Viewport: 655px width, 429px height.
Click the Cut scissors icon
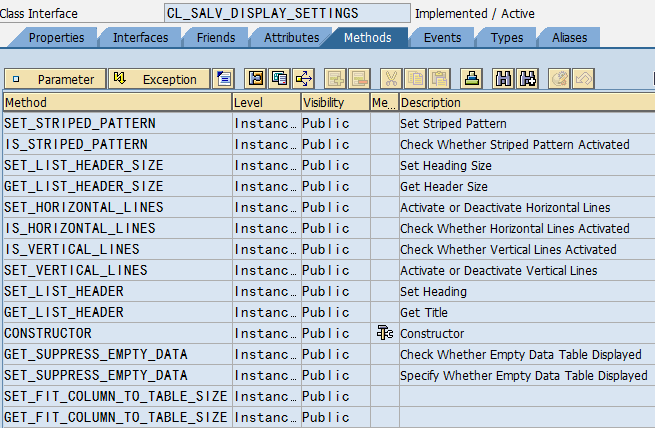coord(391,79)
